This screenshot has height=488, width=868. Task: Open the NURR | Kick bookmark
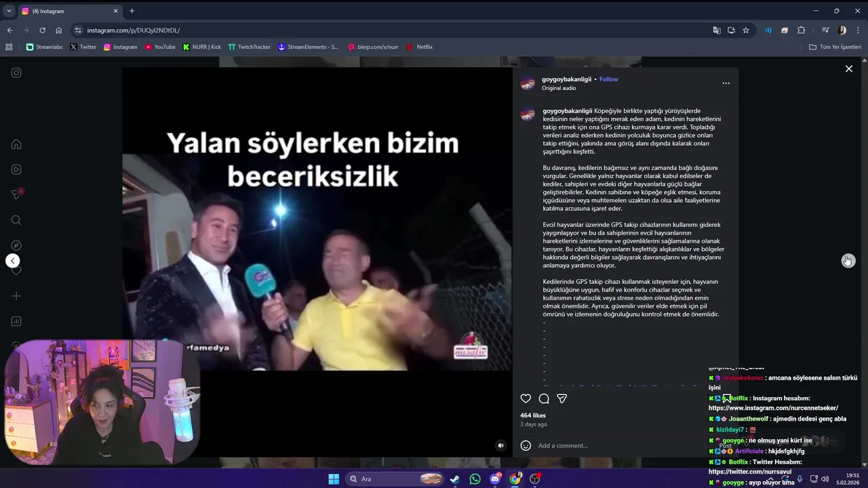click(x=202, y=47)
